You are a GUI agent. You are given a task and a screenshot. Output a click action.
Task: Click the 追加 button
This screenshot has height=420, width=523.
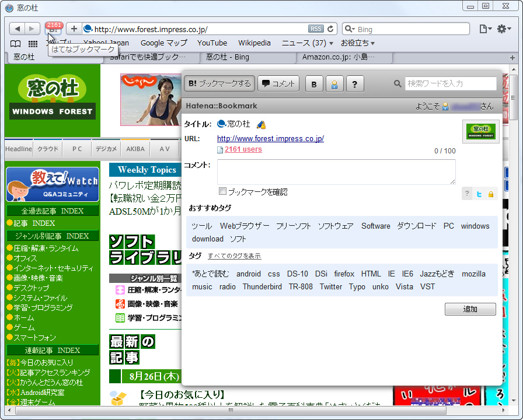470,309
